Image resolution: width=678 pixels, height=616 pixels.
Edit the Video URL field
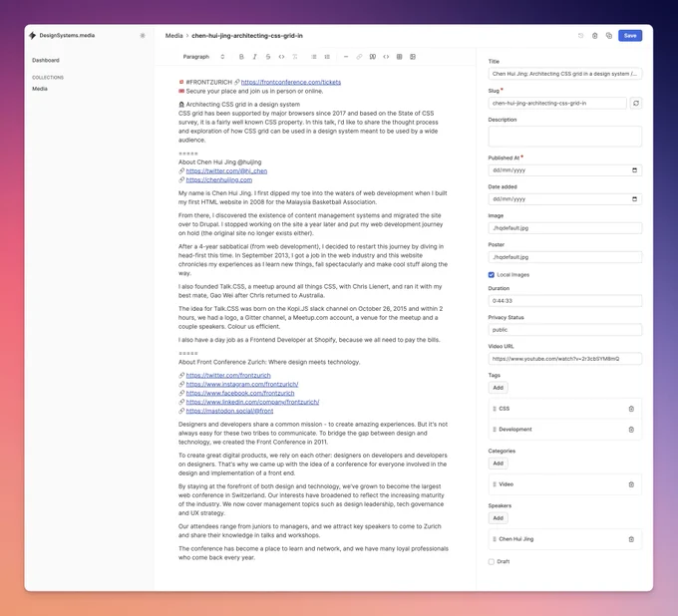(x=565, y=359)
